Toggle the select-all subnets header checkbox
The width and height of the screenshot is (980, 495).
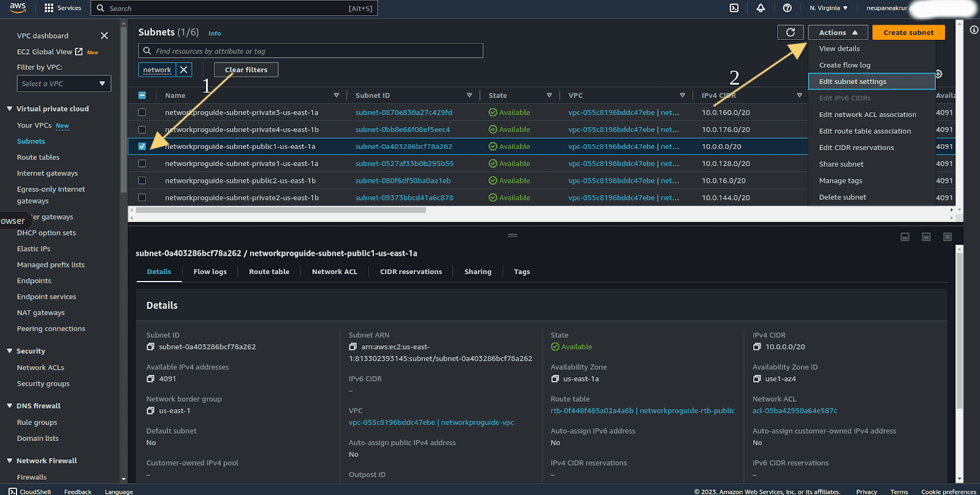142,95
